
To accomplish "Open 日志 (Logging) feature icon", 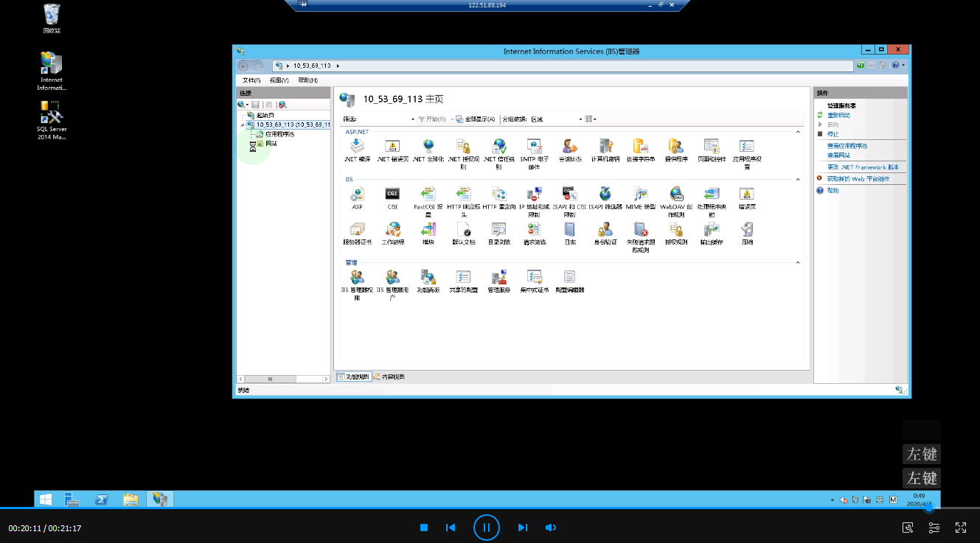I will 569,230.
